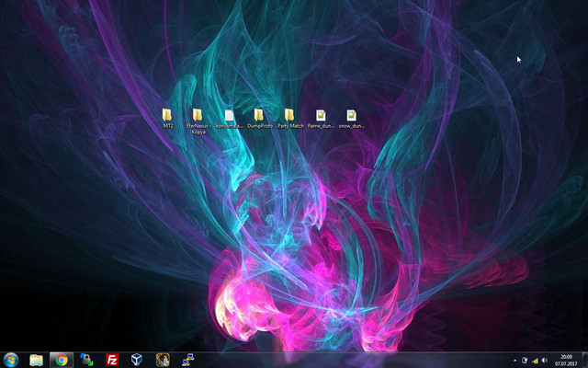Screen dimensions: 588x368
Task: Select the EterNexus - Kopya folder
Action: click(198, 121)
